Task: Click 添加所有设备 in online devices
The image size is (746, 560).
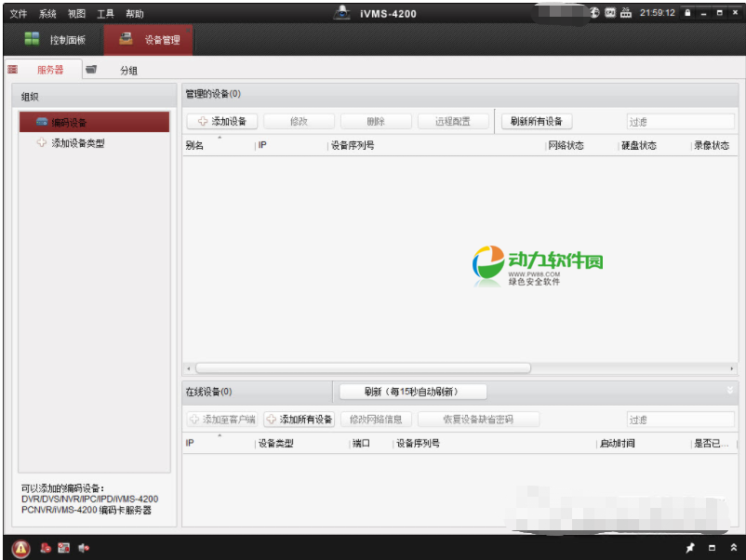Action: point(299,420)
